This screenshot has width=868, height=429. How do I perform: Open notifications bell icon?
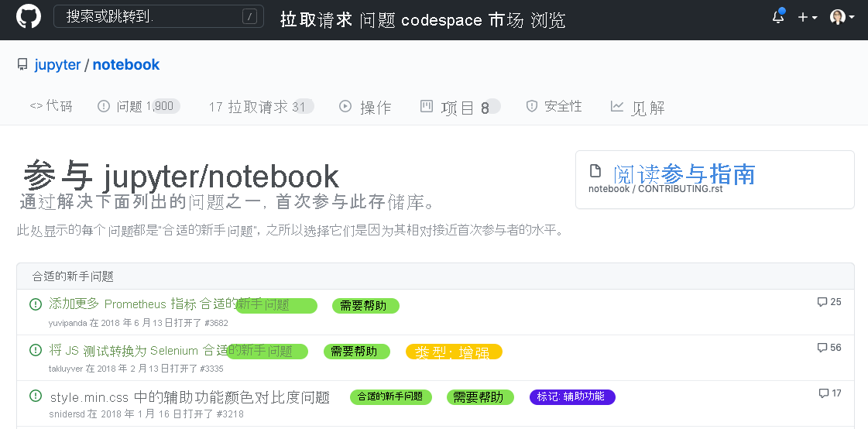778,16
